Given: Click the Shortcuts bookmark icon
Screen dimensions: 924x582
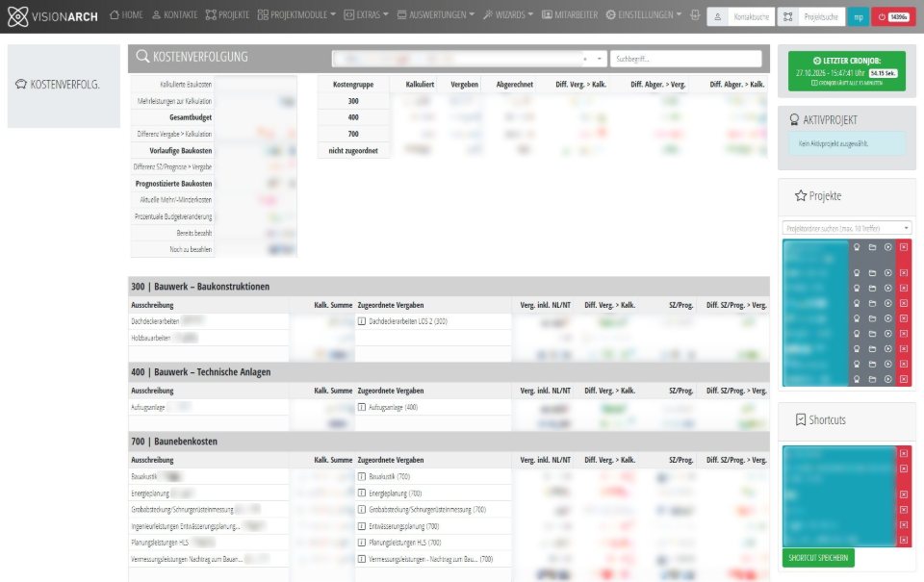Looking at the screenshot, I should tap(800, 420).
